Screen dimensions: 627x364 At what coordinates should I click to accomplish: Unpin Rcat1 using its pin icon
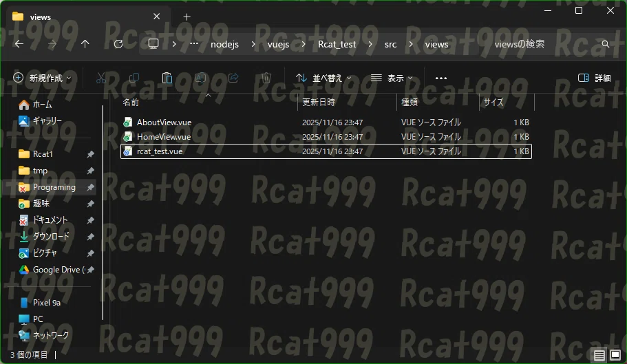click(x=91, y=154)
